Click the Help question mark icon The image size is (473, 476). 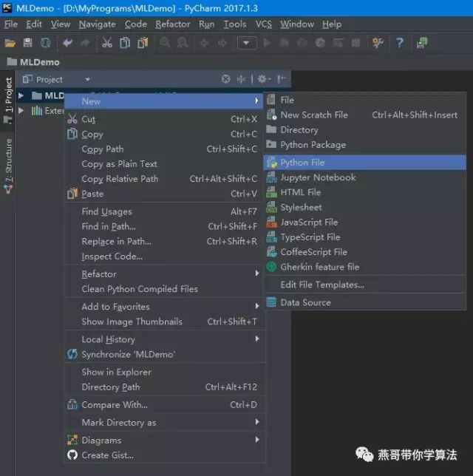(x=400, y=43)
